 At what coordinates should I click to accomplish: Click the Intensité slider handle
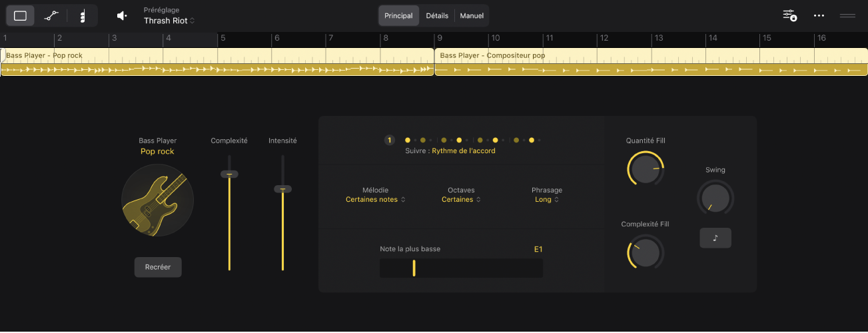coord(282,189)
